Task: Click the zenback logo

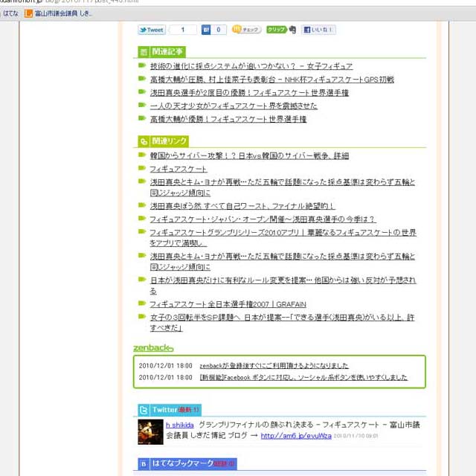Action: point(153,347)
